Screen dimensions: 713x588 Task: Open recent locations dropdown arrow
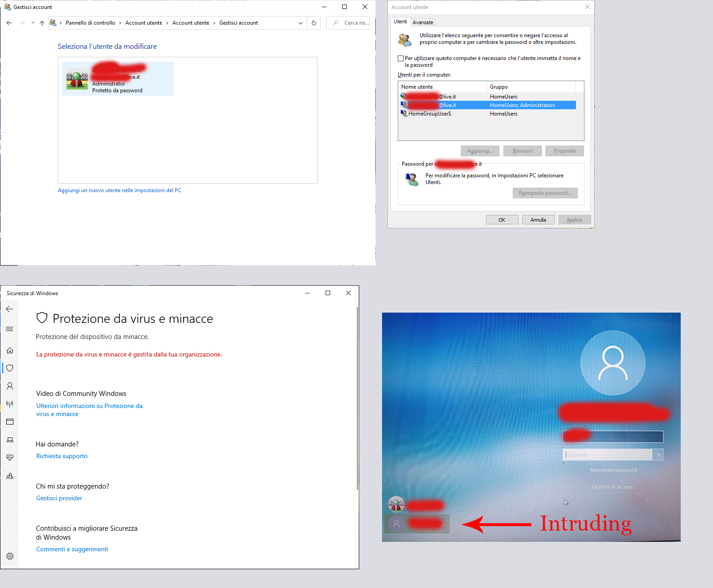(x=33, y=23)
